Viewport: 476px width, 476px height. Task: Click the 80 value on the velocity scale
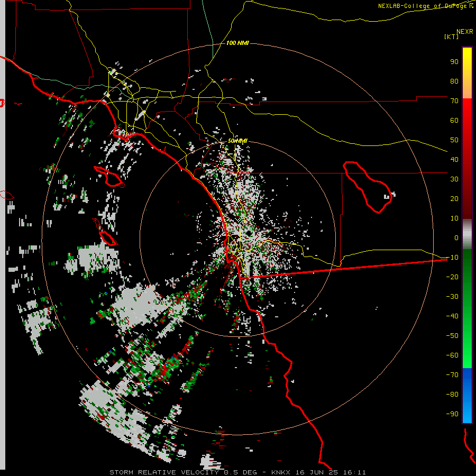click(x=454, y=81)
